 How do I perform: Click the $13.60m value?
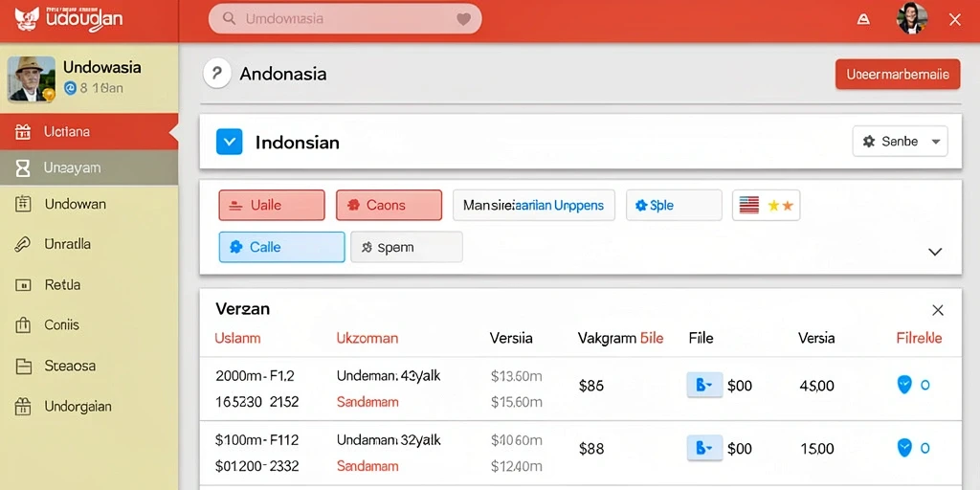[x=516, y=376]
